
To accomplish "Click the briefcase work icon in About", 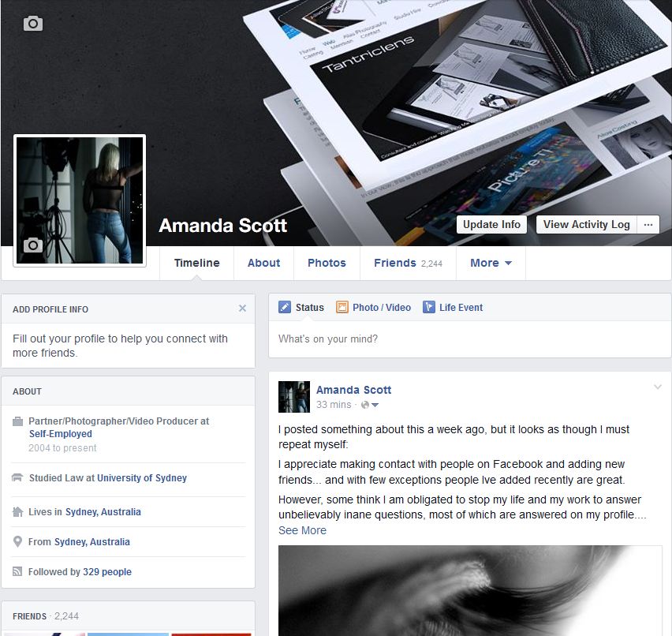I will [x=18, y=421].
